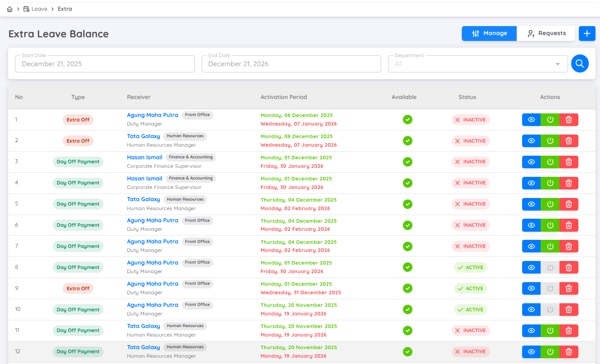Click the blue plus add button
600x364 pixels.
tap(586, 33)
